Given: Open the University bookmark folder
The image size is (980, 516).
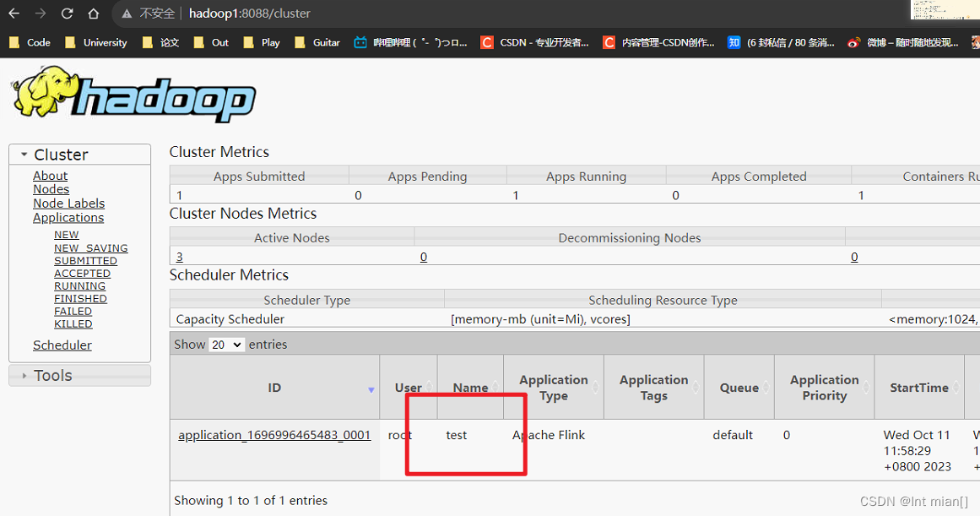Looking at the screenshot, I should [96, 42].
